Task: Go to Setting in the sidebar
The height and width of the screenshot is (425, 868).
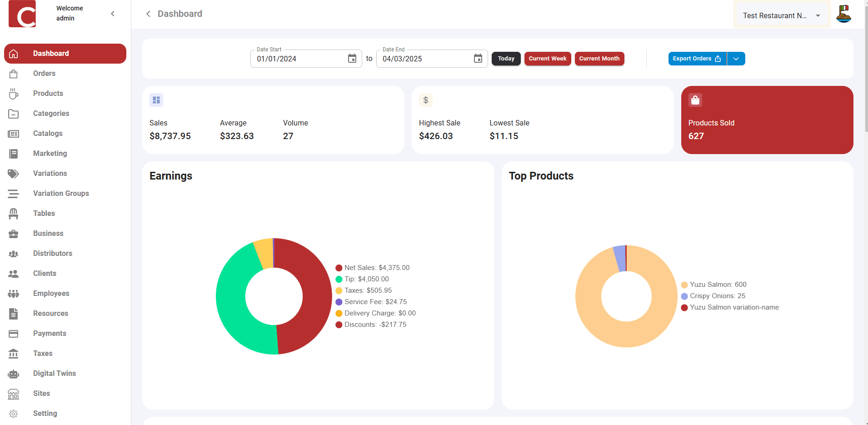Action: (45, 413)
